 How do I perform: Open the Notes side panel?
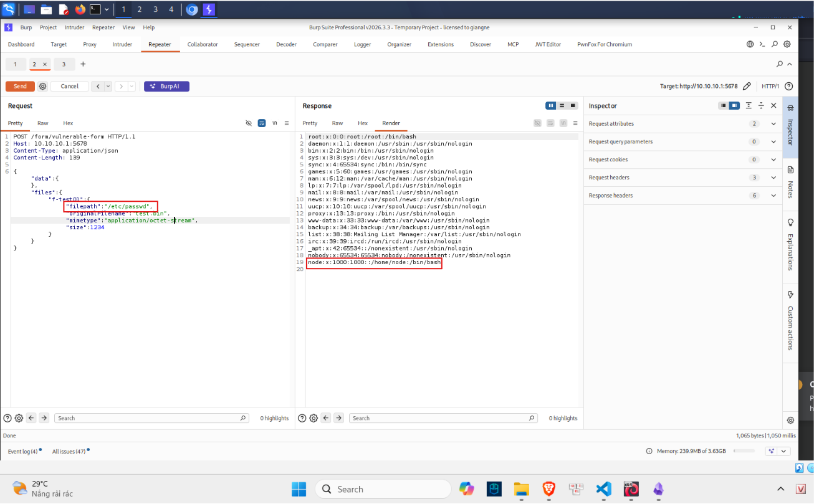pyautogui.click(x=790, y=183)
